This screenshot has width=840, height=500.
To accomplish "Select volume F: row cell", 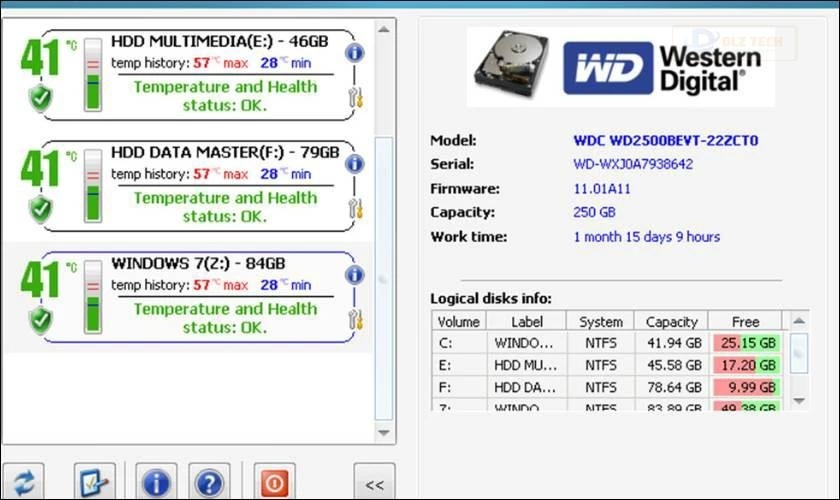I will pos(459,387).
